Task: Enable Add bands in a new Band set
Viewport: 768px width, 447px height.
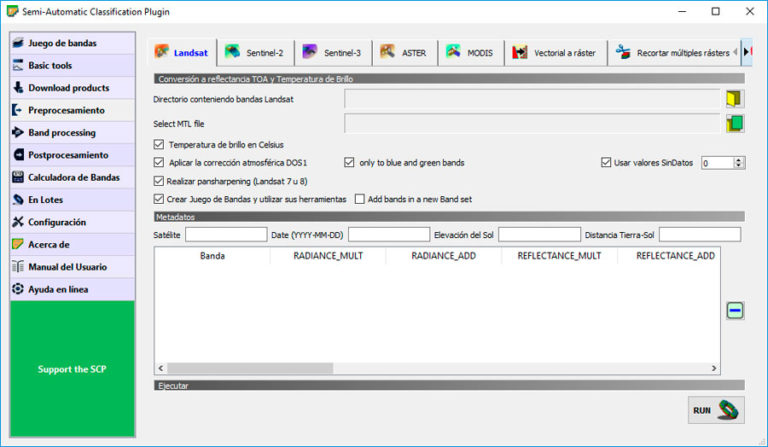Action: (x=360, y=199)
